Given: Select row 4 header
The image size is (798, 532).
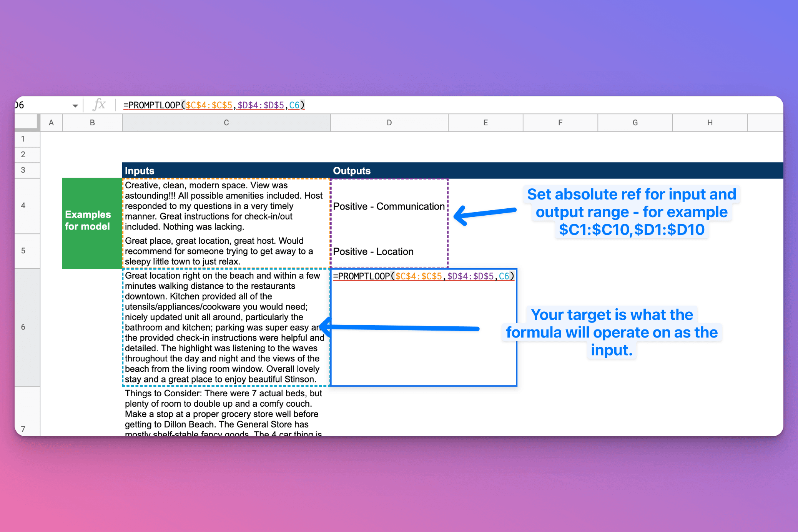Looking at the screenshot, I should click(x=27, y=206).
